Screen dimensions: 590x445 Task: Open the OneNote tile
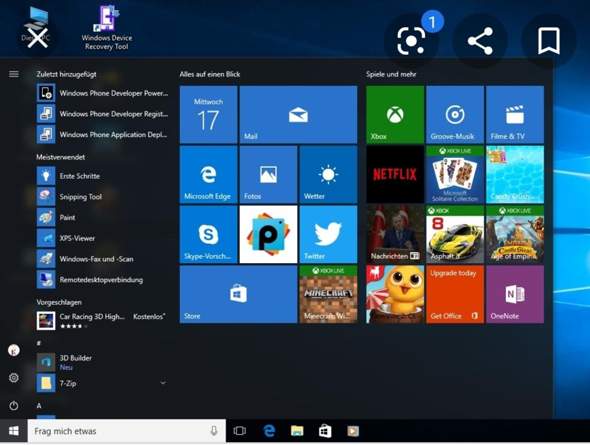click(x=515, y=294)
